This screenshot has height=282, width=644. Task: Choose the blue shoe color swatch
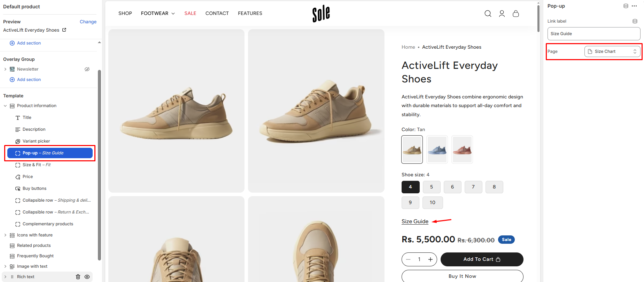(x=437, y=150)
